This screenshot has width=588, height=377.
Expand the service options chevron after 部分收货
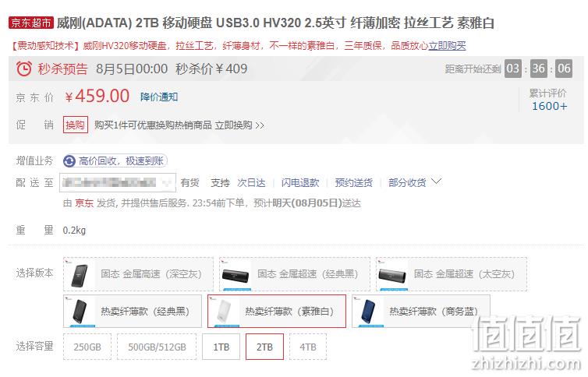pos(436,182)
